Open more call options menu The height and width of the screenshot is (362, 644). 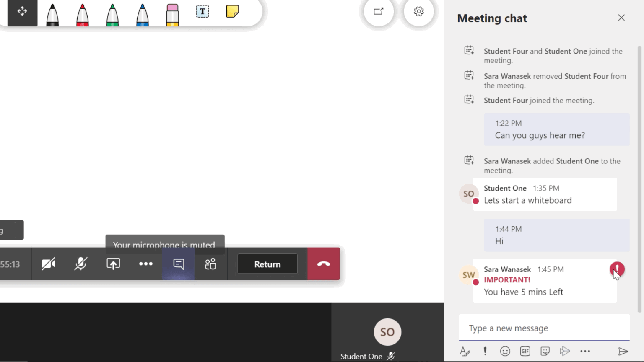click(145, 264)
